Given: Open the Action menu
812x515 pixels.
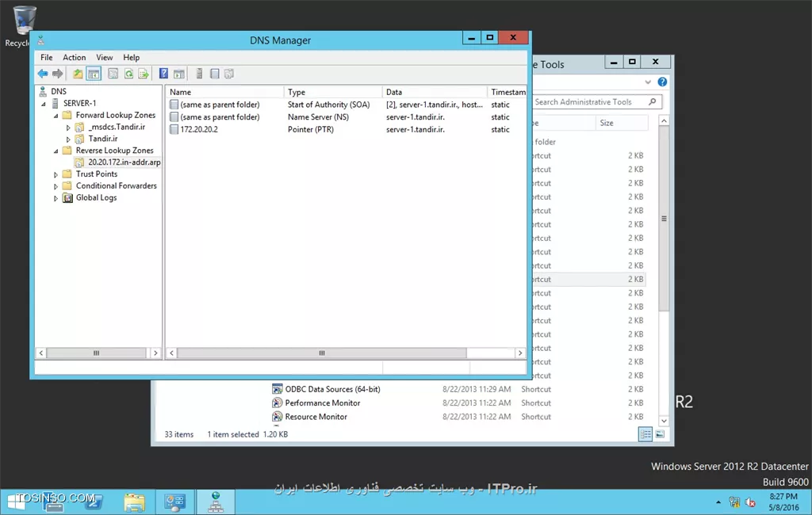Looking at the screenshot, I should click(74, 58).
